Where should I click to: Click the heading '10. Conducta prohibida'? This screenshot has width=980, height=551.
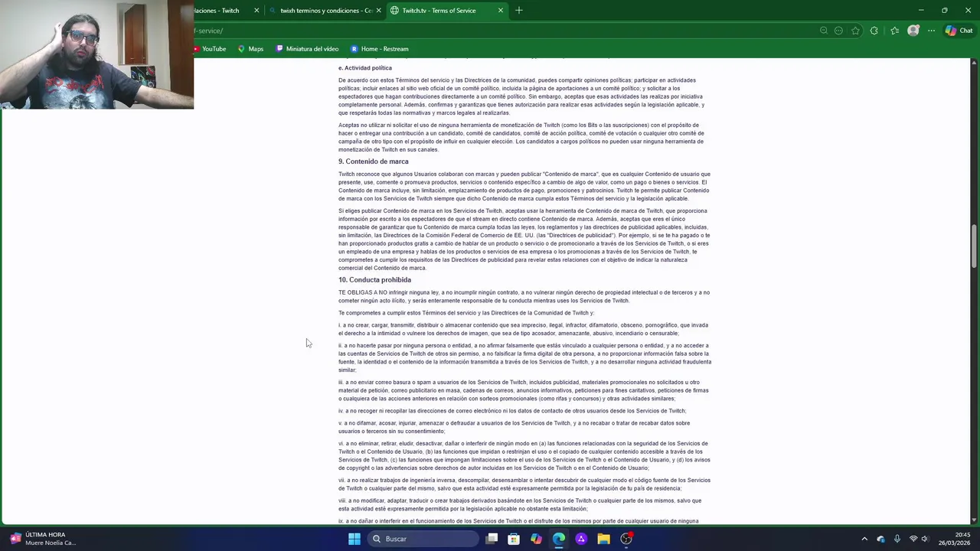pos(374,280)
